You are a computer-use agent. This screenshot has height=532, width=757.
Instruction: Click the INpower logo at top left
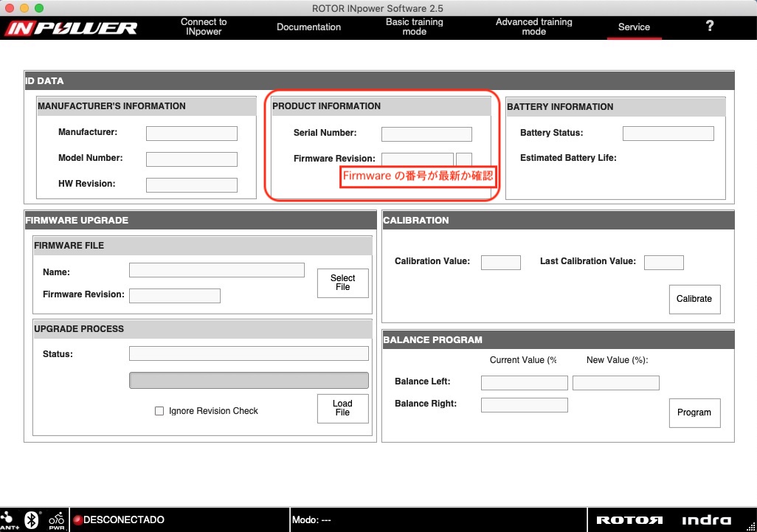click(72, 28)
